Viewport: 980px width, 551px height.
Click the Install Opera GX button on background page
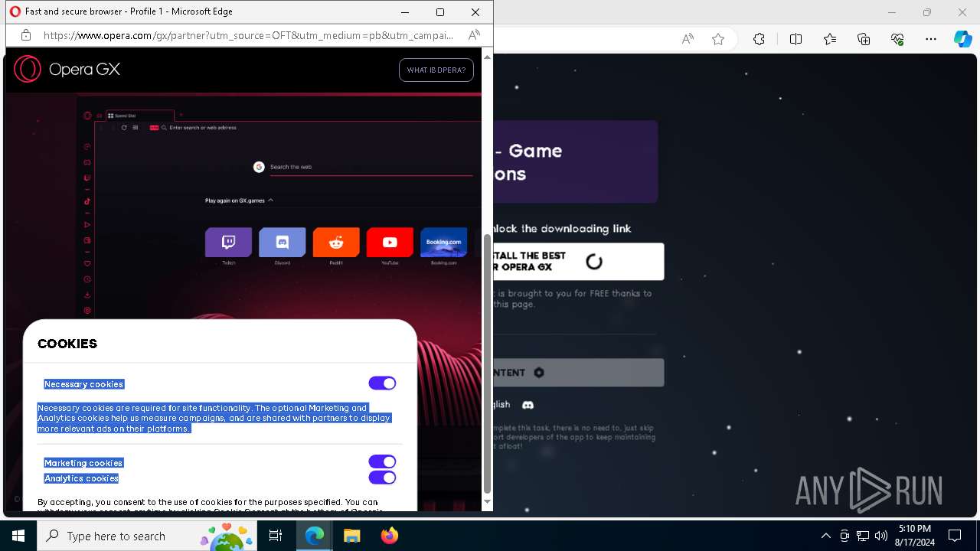(578, 262)
